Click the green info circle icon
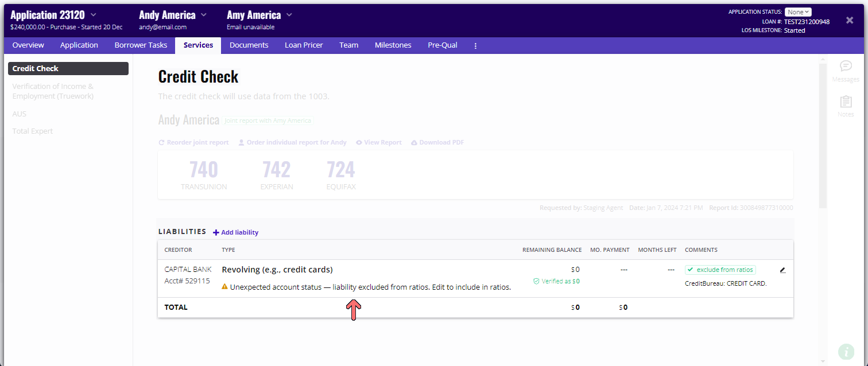The width and height of the screenshot is (868, 366). pyautogui.click(x=846, y=351)
